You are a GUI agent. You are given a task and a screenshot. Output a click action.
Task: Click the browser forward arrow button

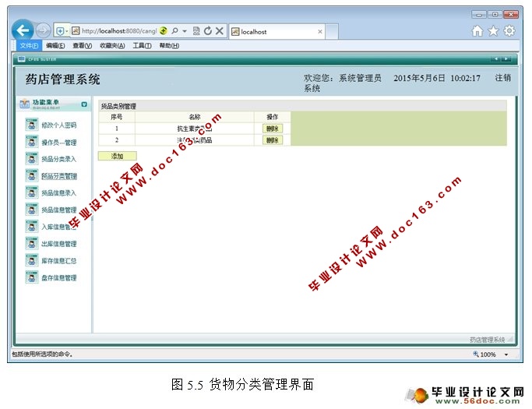[43, 31]
